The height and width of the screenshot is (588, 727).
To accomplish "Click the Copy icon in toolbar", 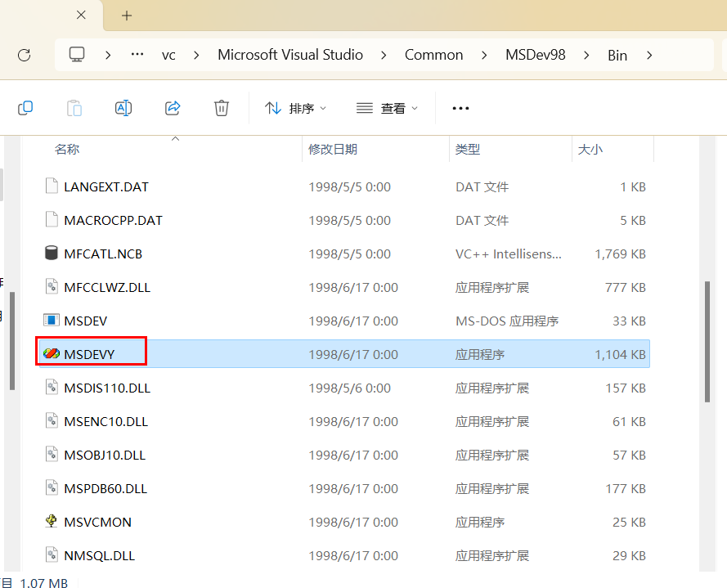I will point(25,108).
